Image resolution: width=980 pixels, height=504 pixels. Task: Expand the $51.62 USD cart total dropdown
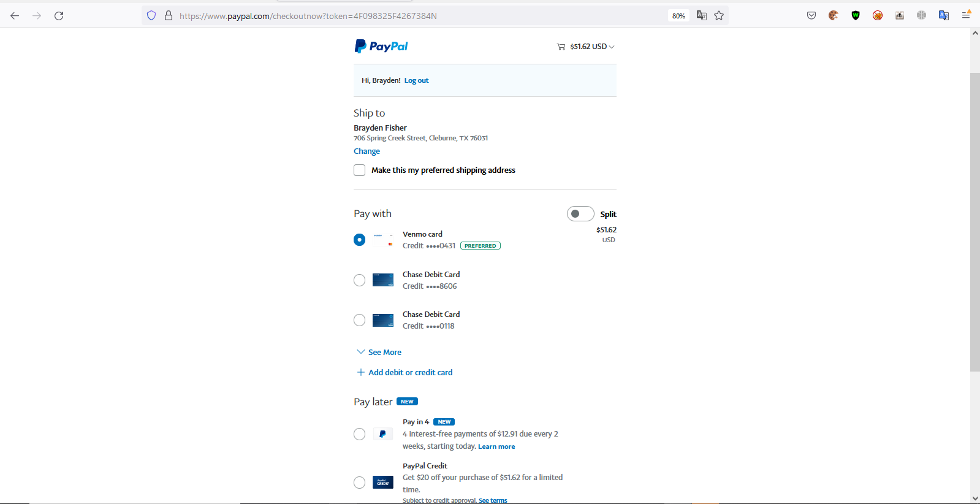592,47
